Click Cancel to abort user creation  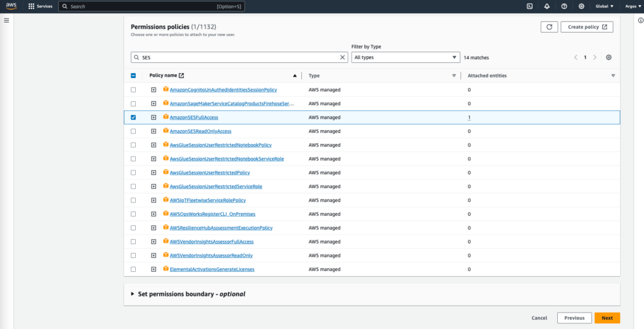click(x=539, y=318)
